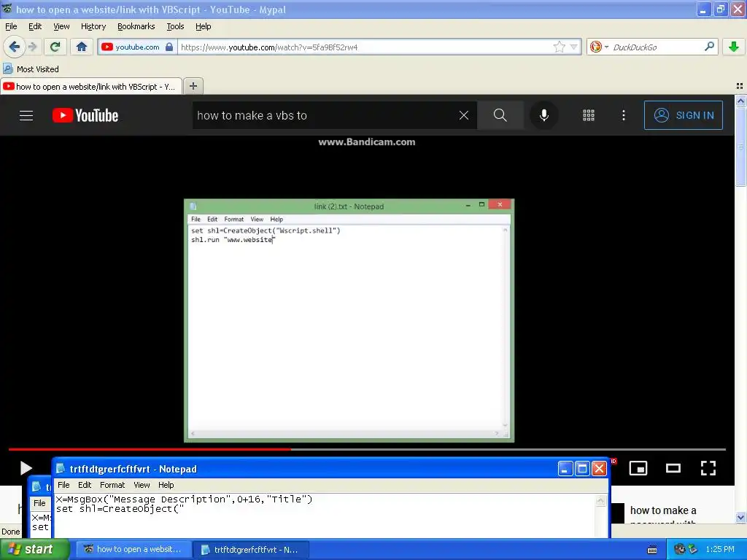Open File menu of background Notepad
The width and height of the screenshot is (747, 560).
point(39,503)
